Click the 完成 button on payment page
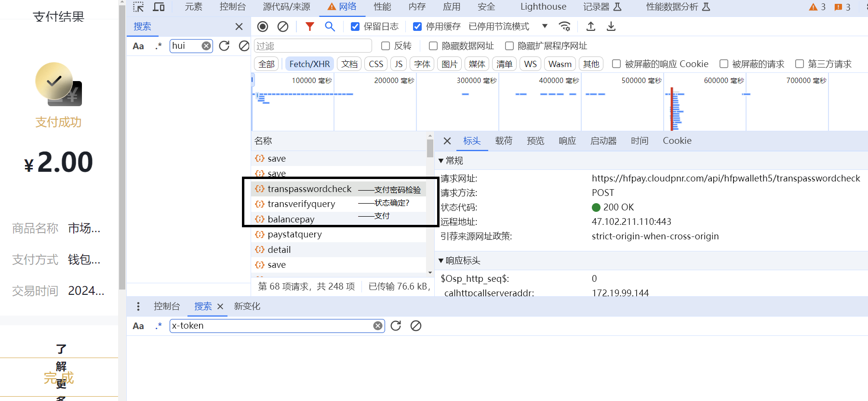868x401 pixels. [x=59, y=378]
